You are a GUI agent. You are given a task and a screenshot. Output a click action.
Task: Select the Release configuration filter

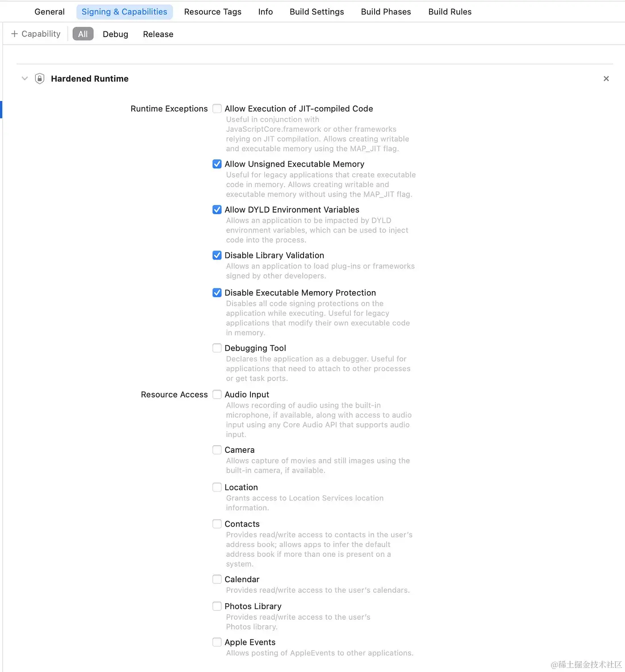158,34
